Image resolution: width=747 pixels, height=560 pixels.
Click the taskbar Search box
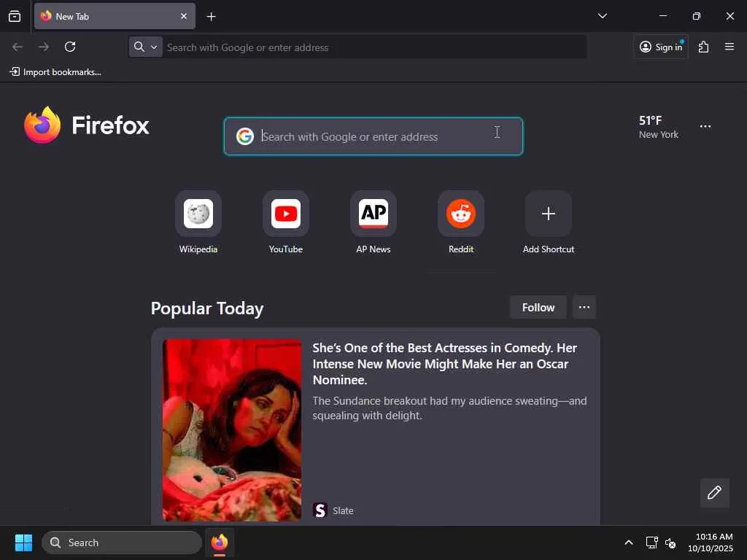[x=122, y=542]
